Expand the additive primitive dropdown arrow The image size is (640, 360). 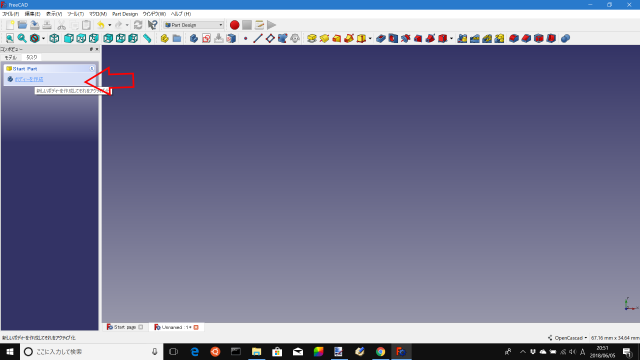tap(370, 39)
